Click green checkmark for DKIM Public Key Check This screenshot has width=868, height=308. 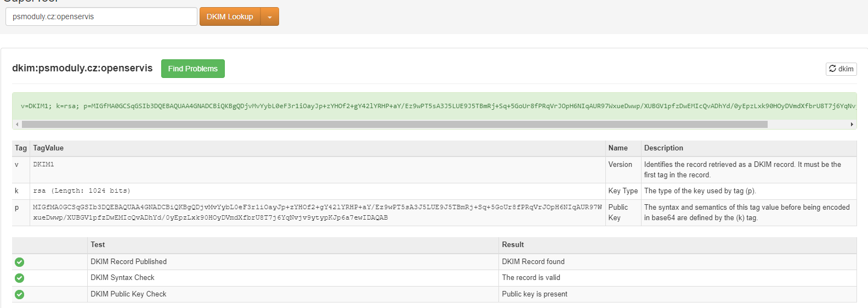tap(19, 294)
